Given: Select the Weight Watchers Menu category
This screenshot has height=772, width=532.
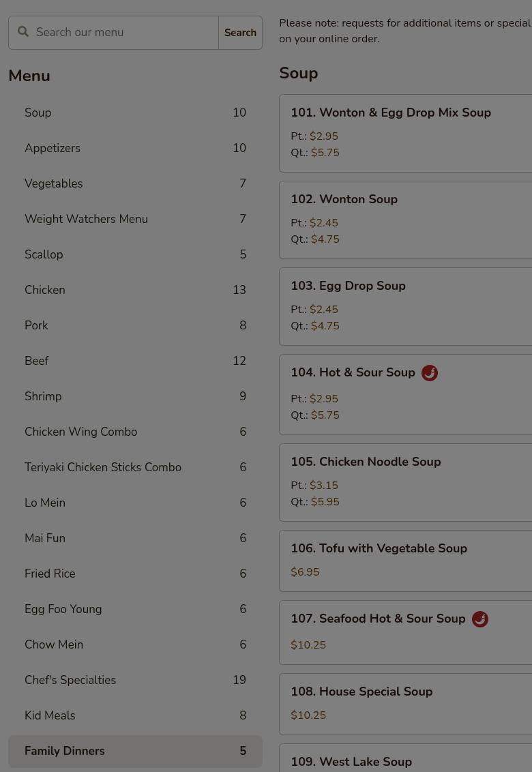Looking at the screenshot, I should tap(135, 219).
